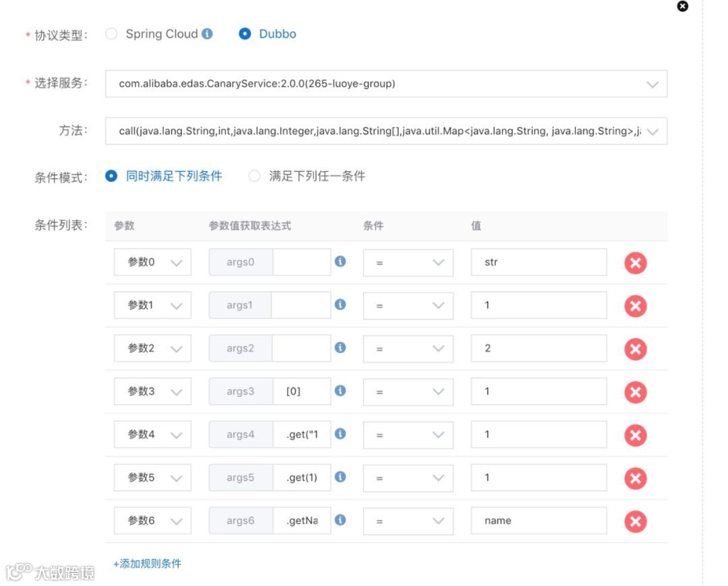The image size is (728, 586).
Task: Click info icon beside args0 expression
Action: point(340,261)
